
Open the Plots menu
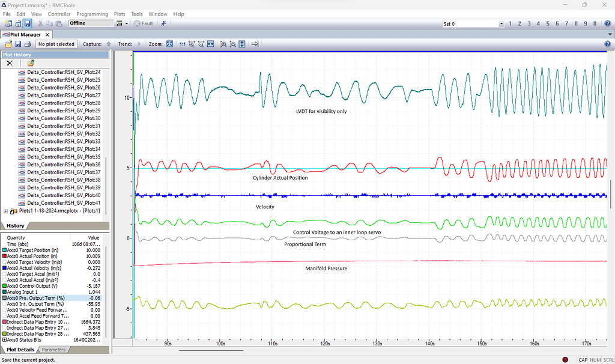[x=119, y=14]
